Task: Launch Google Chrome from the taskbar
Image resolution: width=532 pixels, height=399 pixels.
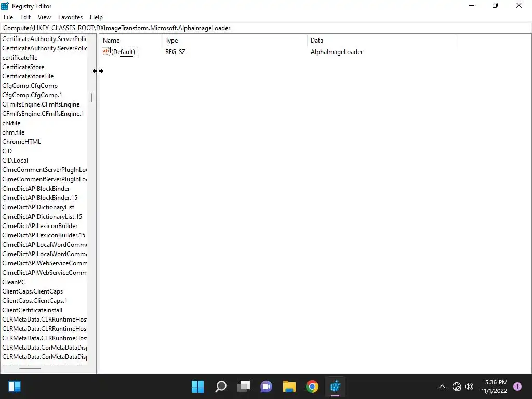Action: [312, 387]
